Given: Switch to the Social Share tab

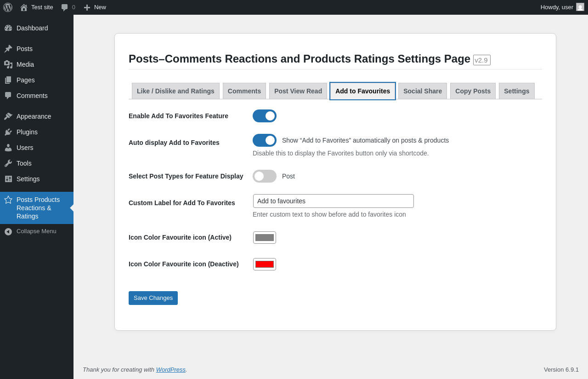Looking at the screenshot, I should pyautogui.click(x=423, y=91).
